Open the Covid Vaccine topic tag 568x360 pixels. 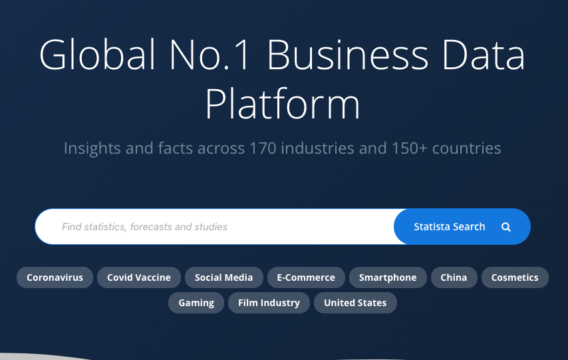(139, 277)
